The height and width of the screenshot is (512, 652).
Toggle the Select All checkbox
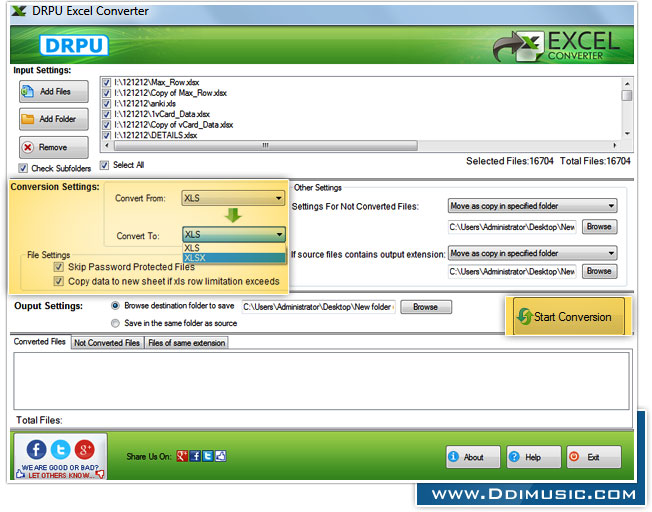tap(104, 165)
